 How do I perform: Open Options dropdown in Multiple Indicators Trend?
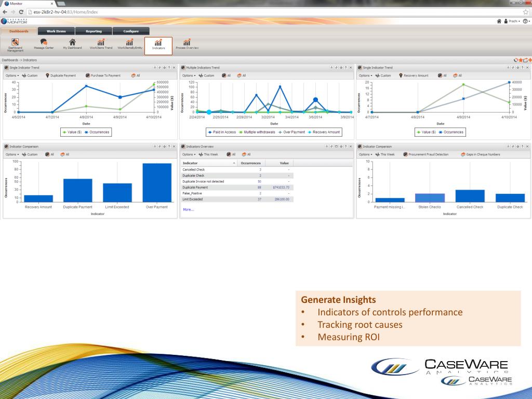pyautogui.click(x=189, y=76)
